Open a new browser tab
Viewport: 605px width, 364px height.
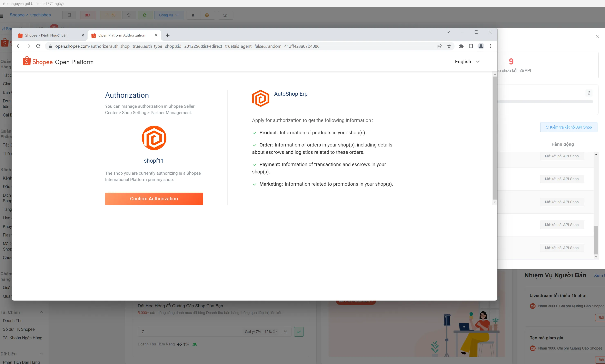tap(168, 35)
